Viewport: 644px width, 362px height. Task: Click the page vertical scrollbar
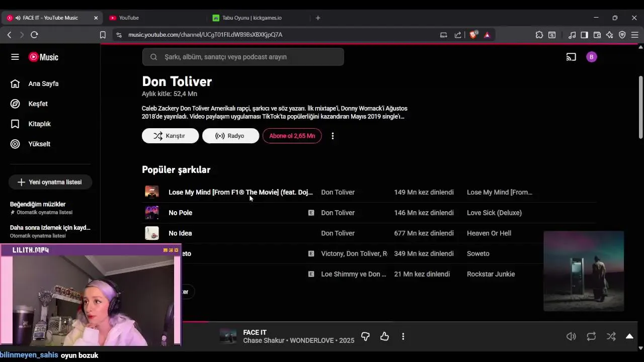click(640, 107)
